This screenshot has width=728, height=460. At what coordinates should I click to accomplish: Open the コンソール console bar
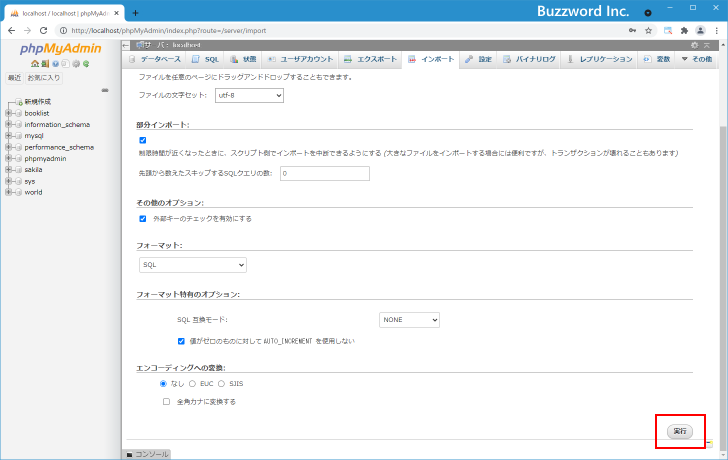148,454
